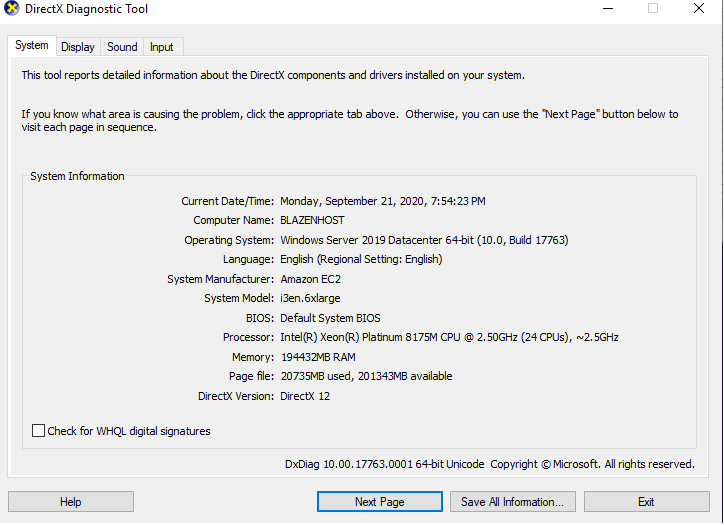Enable Check for WHQL digital signatures
724x525 pixels.
pyautogui.click(x=38, y=431)
